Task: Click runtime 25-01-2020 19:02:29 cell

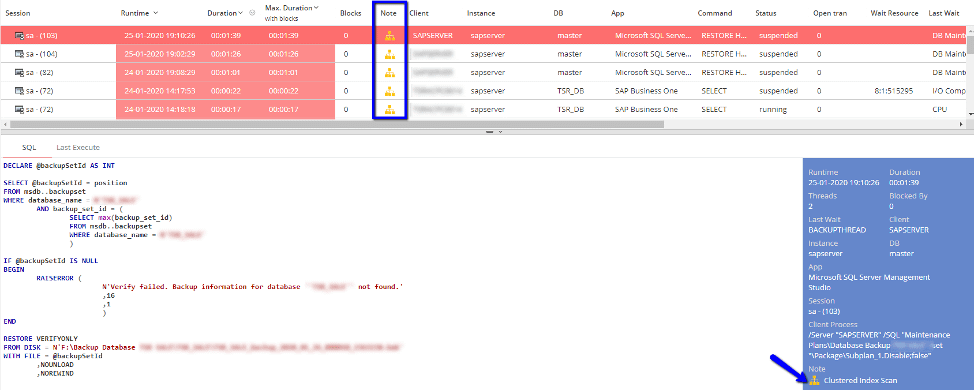Action: coord(161,54)
